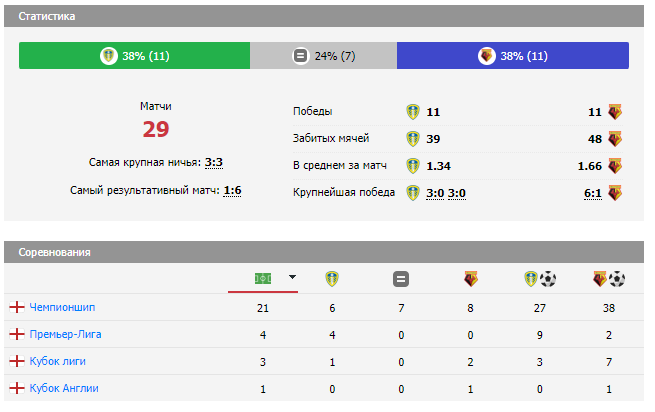Click the biggest draw score 3:3
655x412 pixels.
(x=214, y=162)
